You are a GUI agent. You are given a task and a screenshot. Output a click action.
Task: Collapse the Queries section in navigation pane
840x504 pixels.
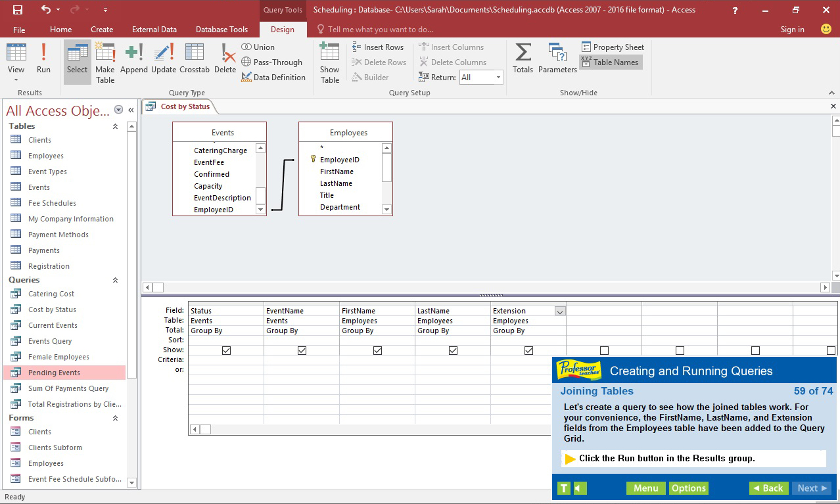pos(115,280)
